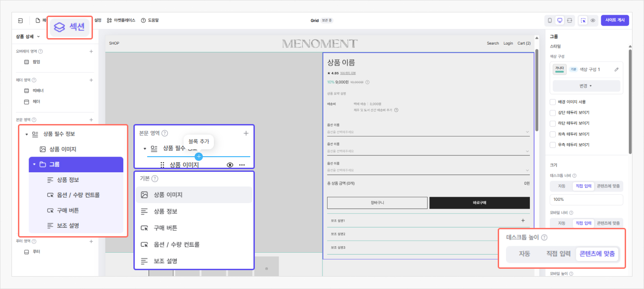
Task: Open the 설정 menu in the top bar
Action: point(96,20)
